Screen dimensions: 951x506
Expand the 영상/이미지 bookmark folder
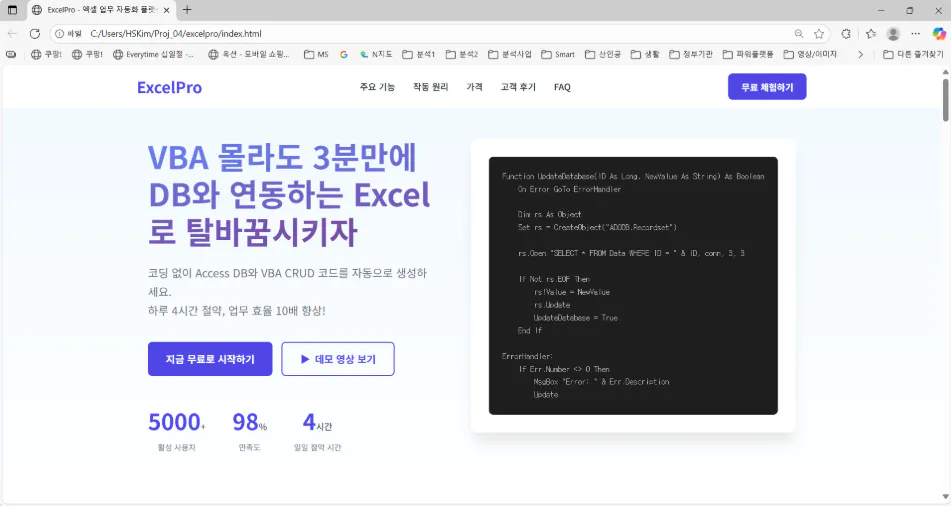810,54
